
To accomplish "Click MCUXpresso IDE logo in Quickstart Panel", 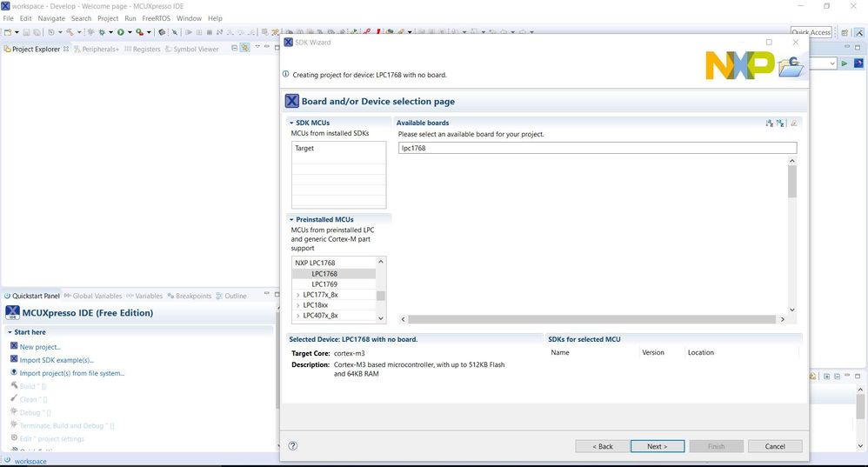I will point(12,312).
